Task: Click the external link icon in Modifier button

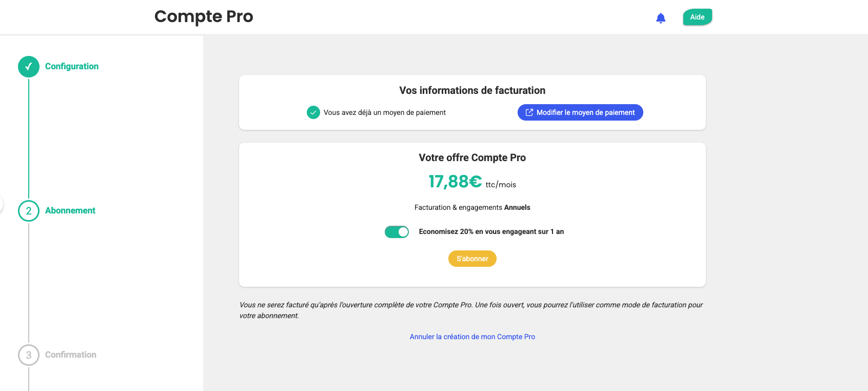Action: pyautogui.click(x=529, y=112)
